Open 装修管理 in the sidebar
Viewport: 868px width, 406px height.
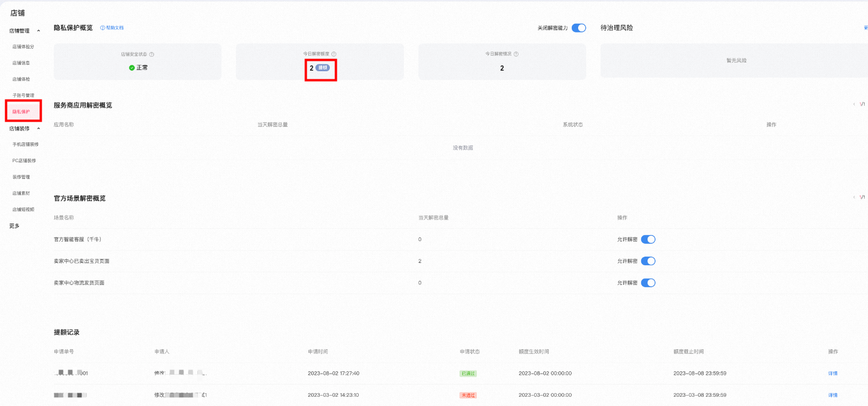21,177
